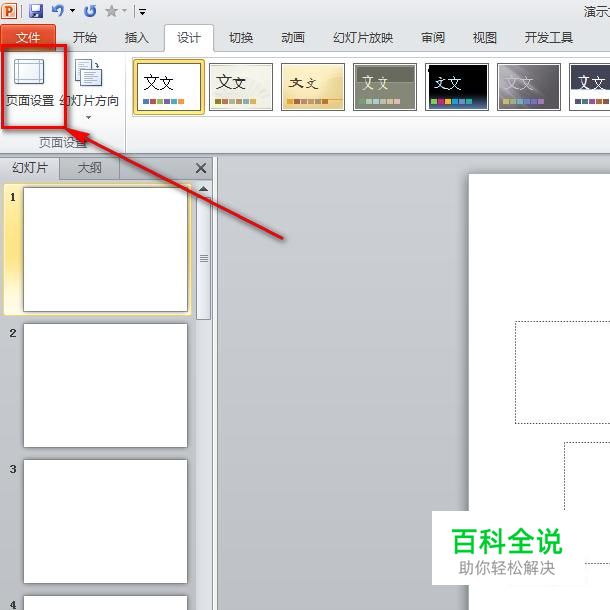Apply the third golden yellow theme
The width and height of the screenshot is (610, 610).
click(x=313, y=87)
